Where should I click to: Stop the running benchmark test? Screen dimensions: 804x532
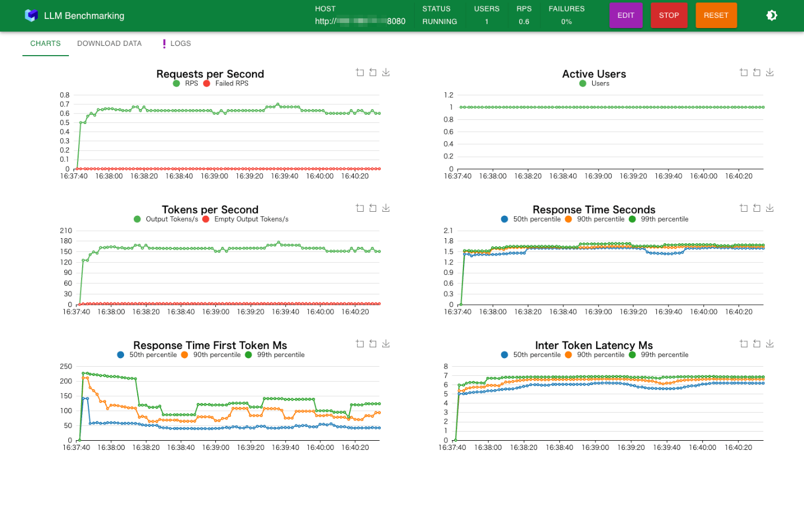669,15
